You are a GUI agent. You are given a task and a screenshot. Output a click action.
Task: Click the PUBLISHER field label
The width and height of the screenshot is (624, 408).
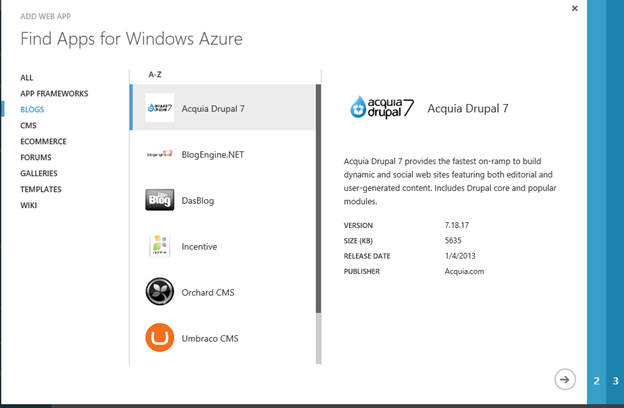[362, 271]
